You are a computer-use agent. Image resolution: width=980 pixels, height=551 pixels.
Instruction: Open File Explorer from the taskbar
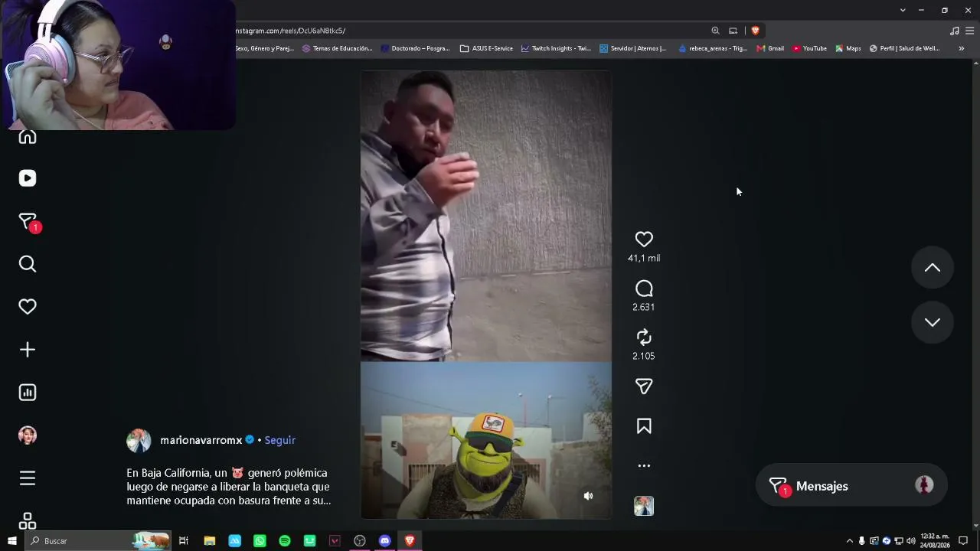coord(209,541)
